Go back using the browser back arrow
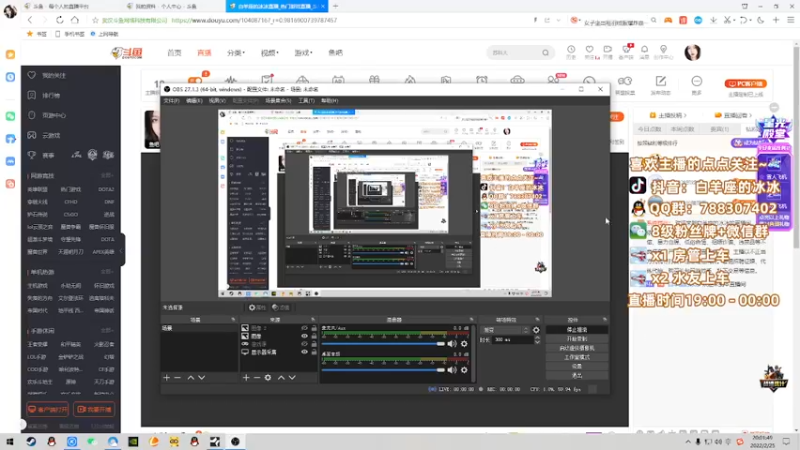This screenshot has height=450, width=800. [30, 20]
